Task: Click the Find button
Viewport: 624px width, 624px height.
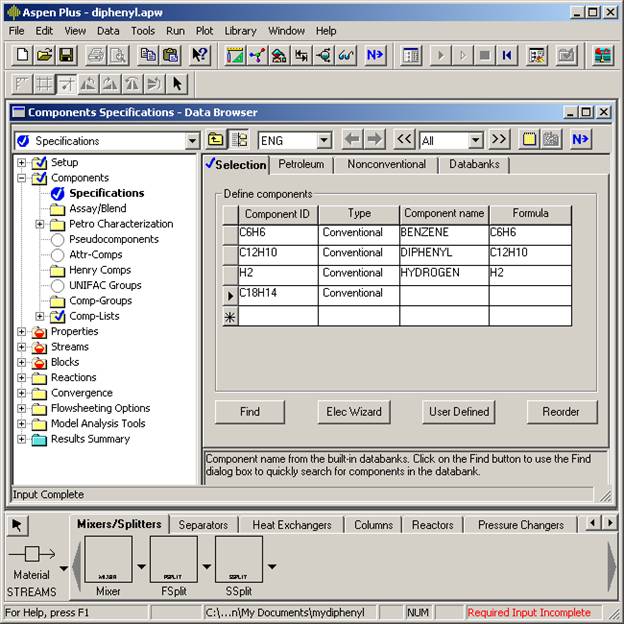Action: click(x=250, y=411)
